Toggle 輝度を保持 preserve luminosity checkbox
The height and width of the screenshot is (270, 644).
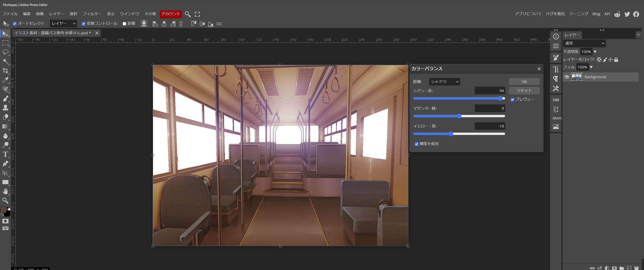pyautogui.click(x=417, y=144)
